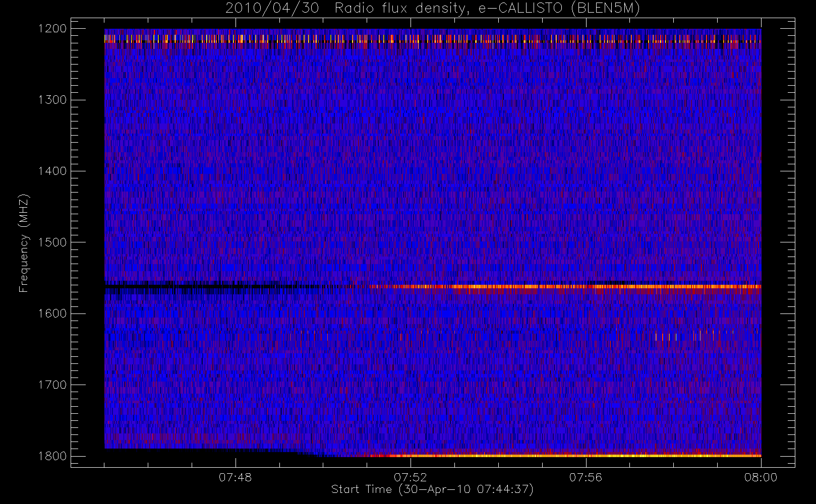Click the 1200 frequency tick label
Viewport: 816px width, 504px height.
(52, 29)
